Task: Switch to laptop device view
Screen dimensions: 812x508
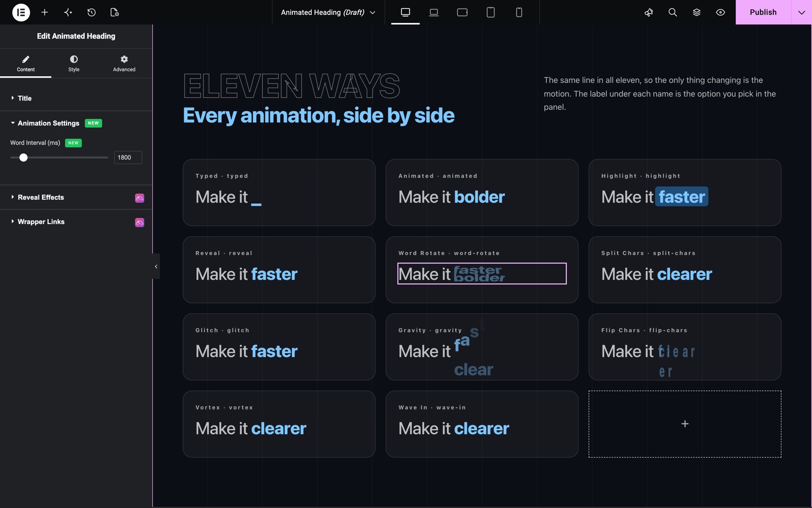Action: [x=434, y=12]
